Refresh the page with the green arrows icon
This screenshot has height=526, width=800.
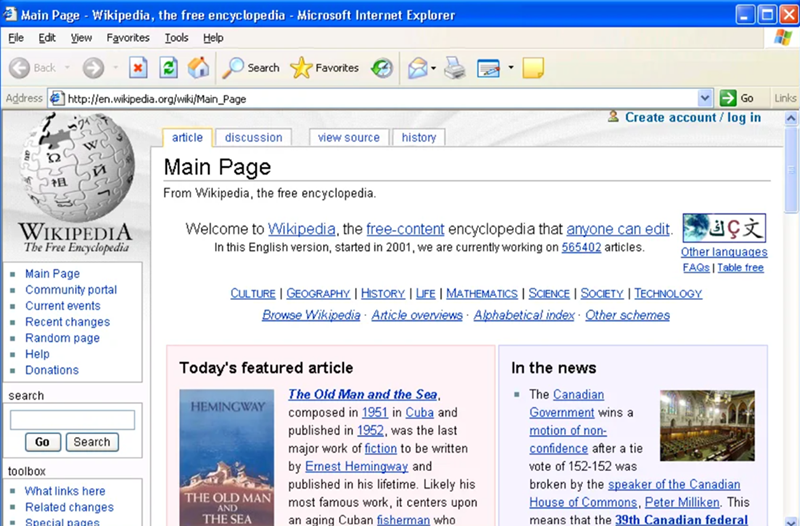(168, 68)
